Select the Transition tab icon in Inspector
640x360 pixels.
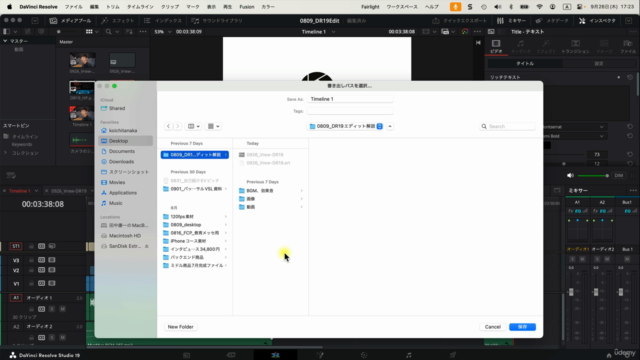point(575,44)
